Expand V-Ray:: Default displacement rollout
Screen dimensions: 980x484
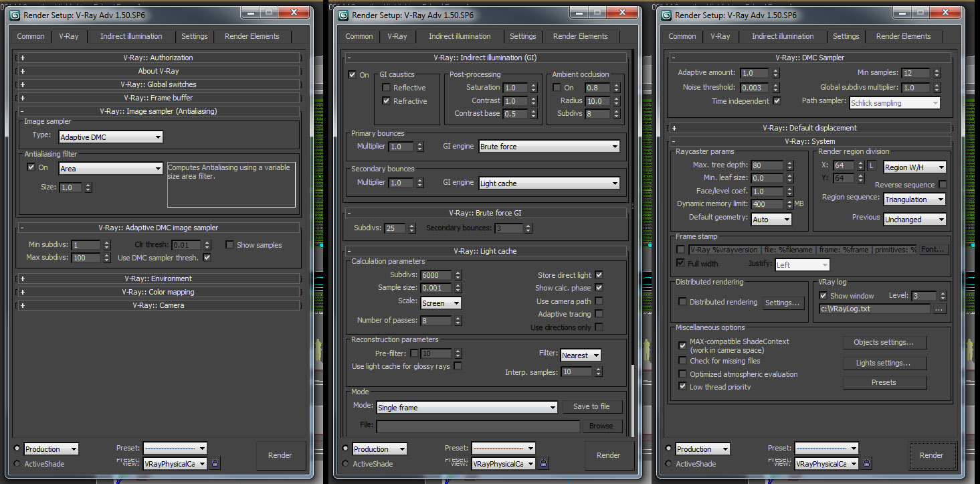[809, 128]
